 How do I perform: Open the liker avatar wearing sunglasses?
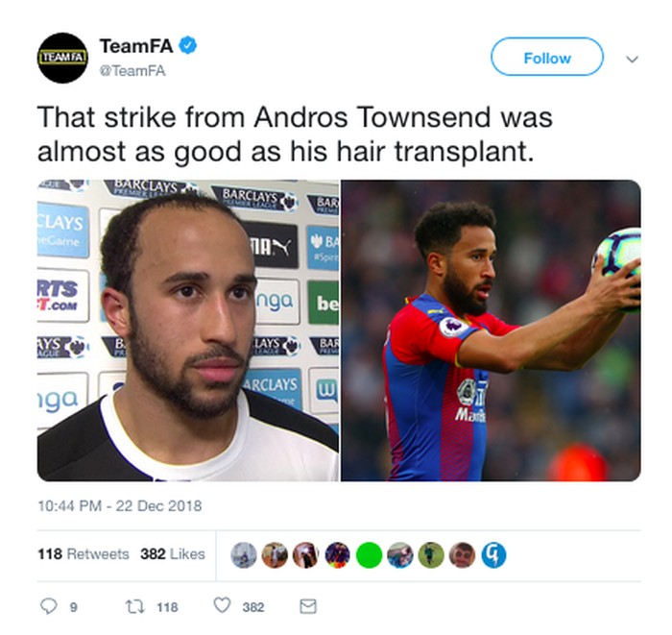point(462,555)
